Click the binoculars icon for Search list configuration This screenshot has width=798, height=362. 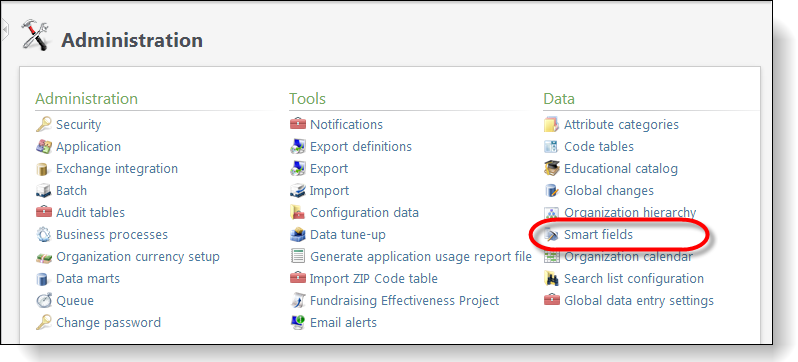[552, 279]
